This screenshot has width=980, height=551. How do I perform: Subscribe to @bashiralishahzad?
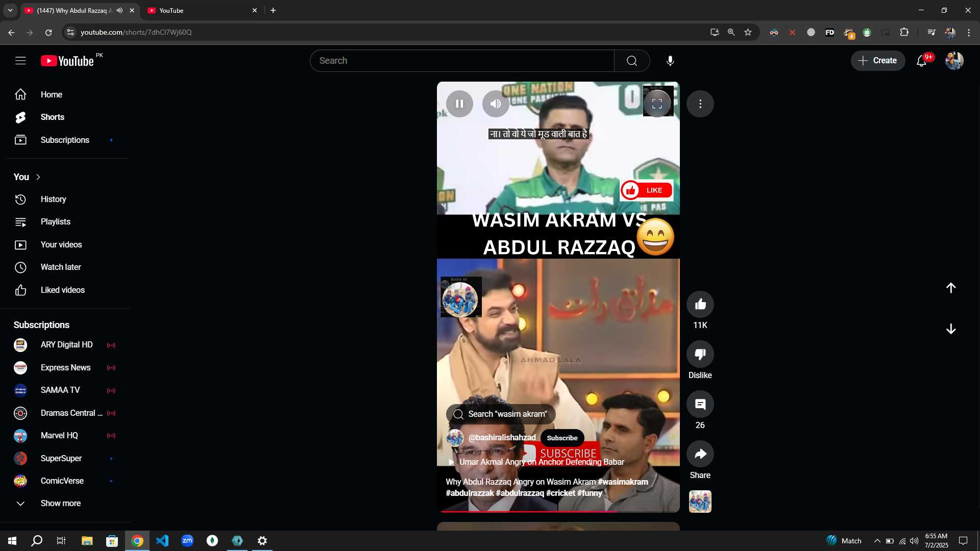coord(562,438)
